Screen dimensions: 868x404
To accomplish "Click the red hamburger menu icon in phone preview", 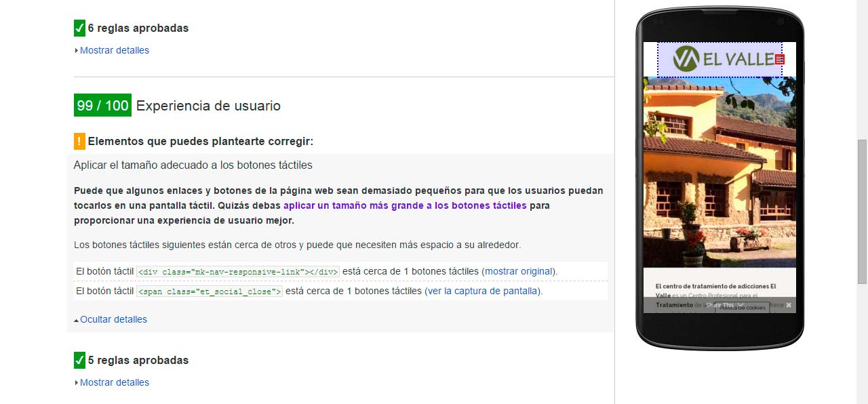I will pos(779,60).
